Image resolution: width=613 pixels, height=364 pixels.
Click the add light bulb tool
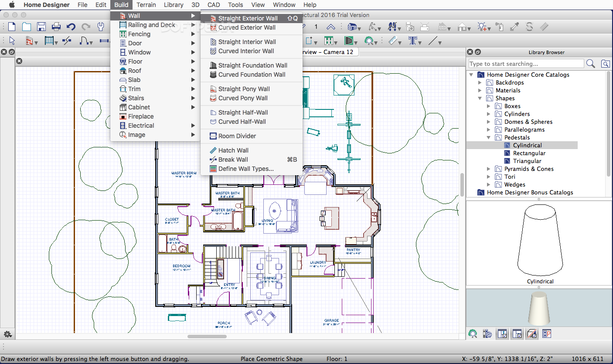[x=482, y=27]
